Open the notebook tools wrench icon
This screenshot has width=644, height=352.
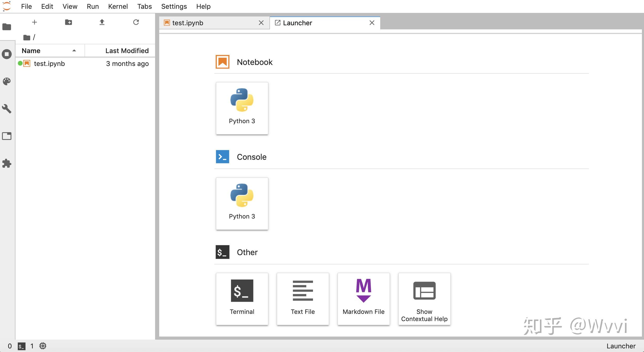click(7, 109)
